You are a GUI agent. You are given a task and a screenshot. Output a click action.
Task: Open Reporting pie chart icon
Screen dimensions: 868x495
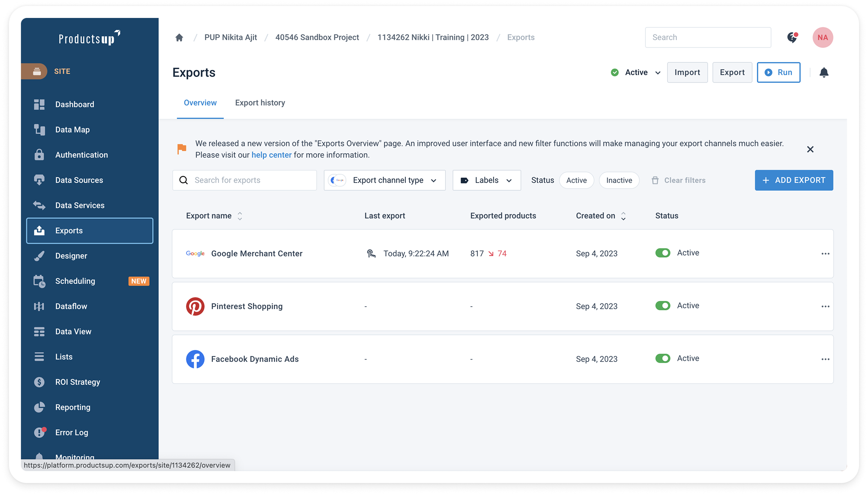tap(39, 407)
